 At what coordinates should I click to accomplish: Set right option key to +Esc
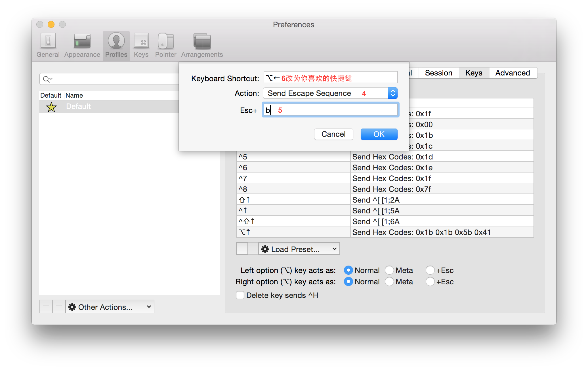click(430, 281)
